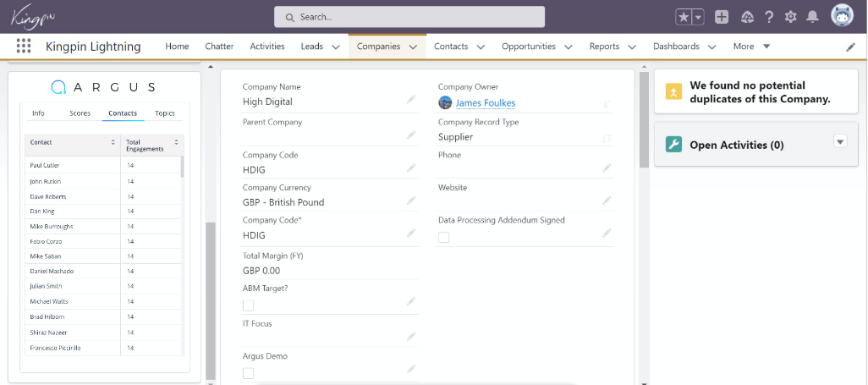Click the global actions plus icon
Screen dimensions: 868x385
[x=722, y=17]
